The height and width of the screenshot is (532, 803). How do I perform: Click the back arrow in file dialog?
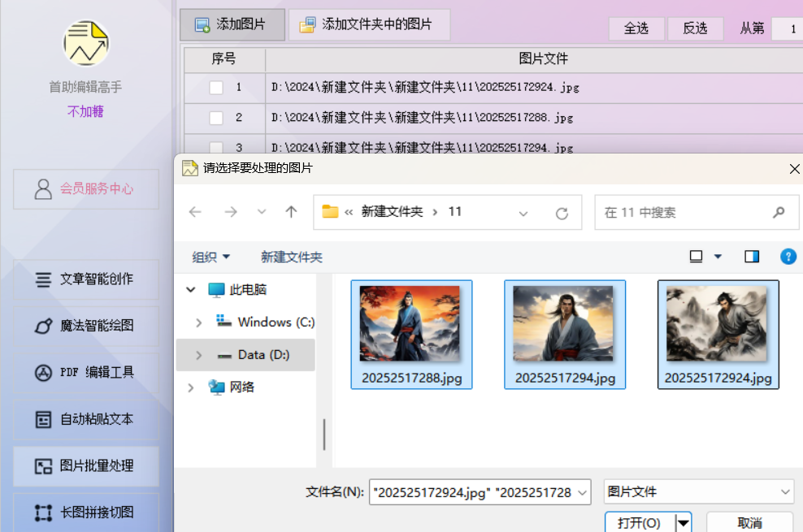point(195,212)
